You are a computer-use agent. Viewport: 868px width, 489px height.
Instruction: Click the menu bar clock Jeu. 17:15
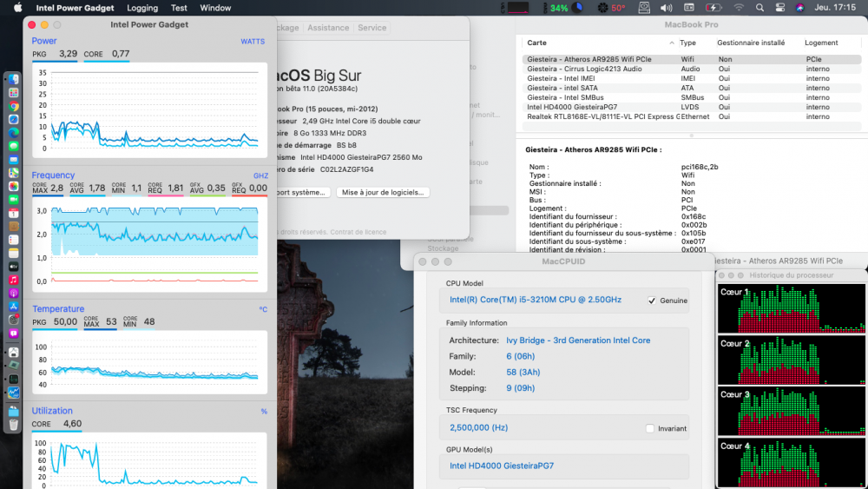click(835, 8)
